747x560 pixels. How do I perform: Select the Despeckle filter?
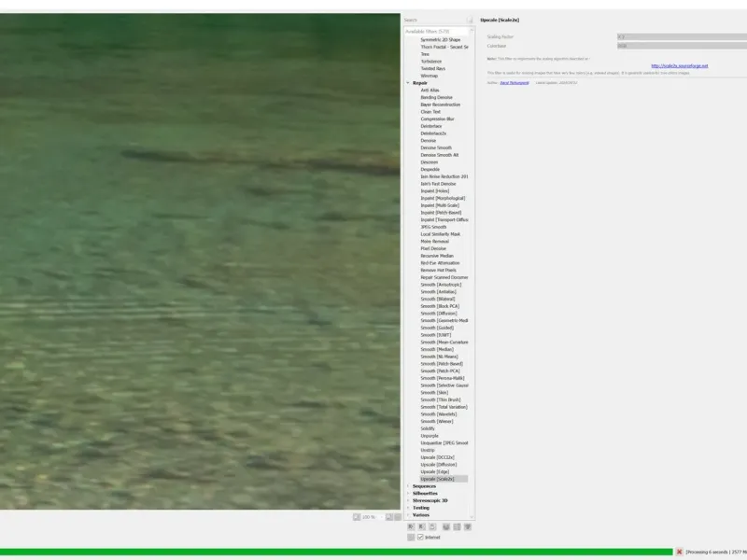[x=430, y=169]
